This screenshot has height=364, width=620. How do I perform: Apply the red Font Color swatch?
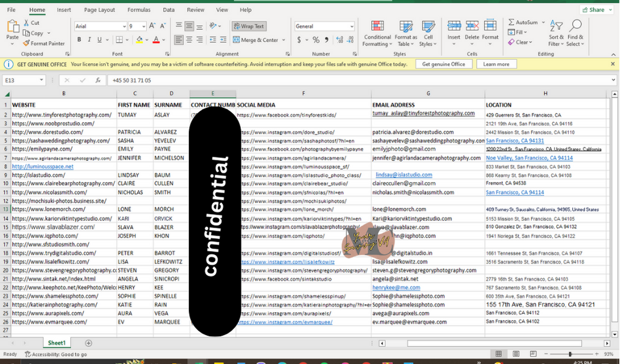tap(156, 40)
